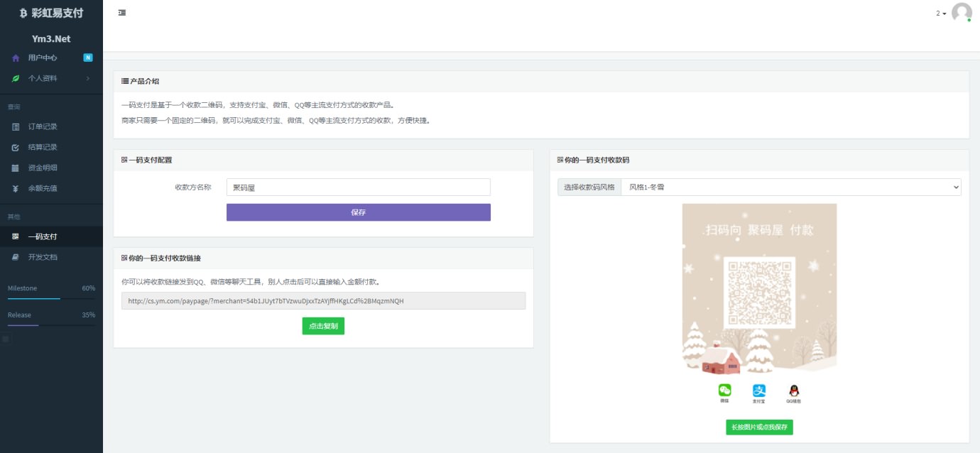Screen dimensions: 980x453
Task: Click the 彩虹易支付 logo in the sidebar header
Action: (x=51, y=13)
